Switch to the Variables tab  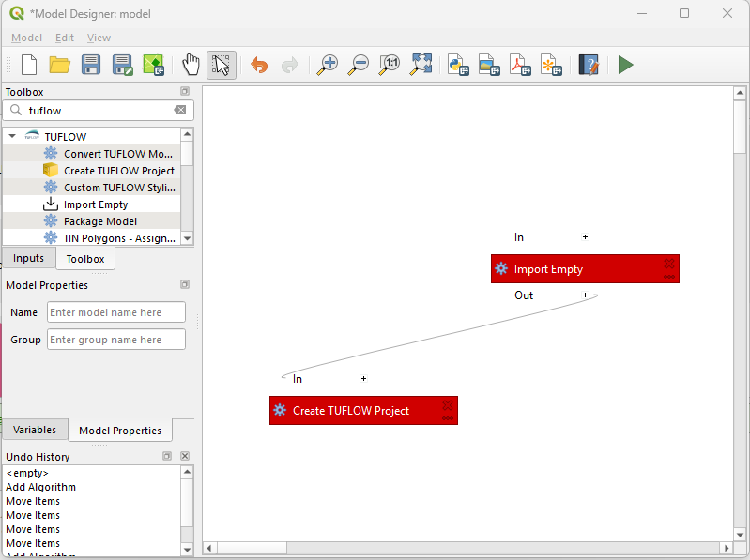pos(34,430)
